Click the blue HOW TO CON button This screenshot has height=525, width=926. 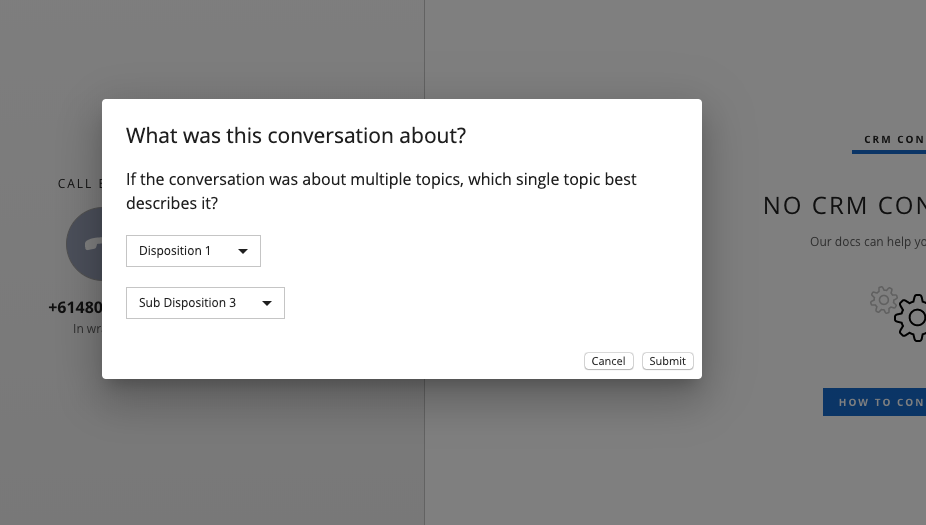(x=875, y=402)
